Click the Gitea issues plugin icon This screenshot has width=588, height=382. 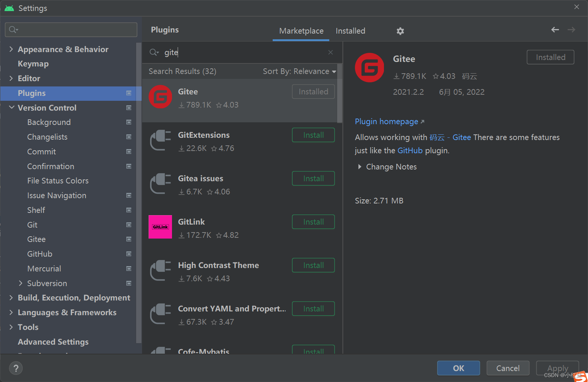click(160, 184)
